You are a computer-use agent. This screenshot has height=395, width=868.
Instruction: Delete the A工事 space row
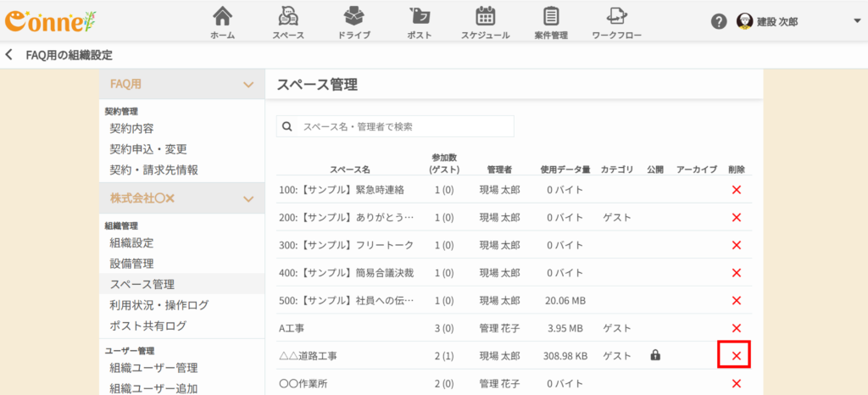pyautogui.click(x=736, y=328)
